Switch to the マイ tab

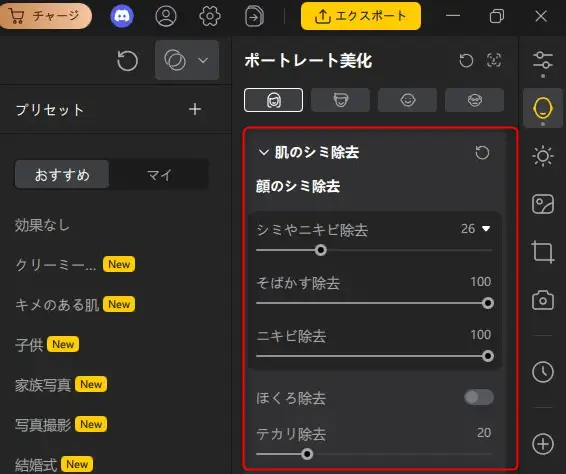coord(159,175)
